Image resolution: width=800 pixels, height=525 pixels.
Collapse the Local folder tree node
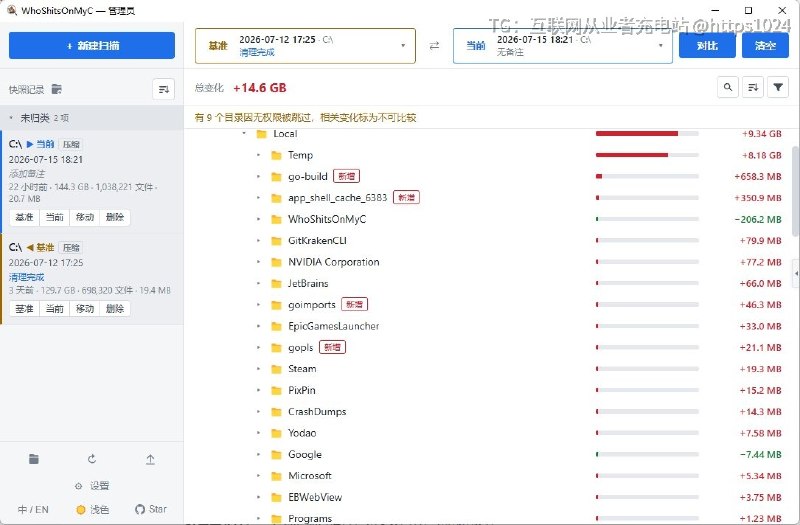[x=244, y=134]
